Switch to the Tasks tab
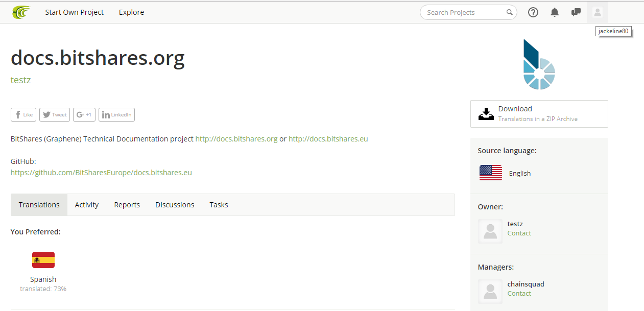The image size is (644, 311). (219, 205)
